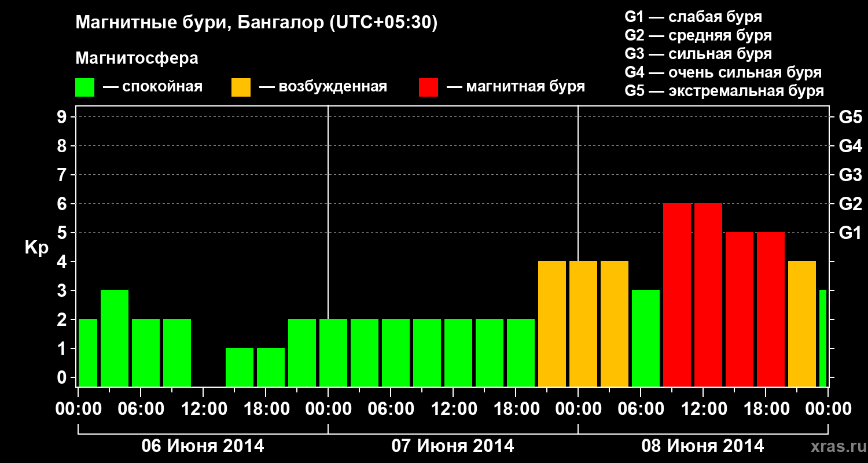868x463 pixels.
Task: Click the '18:00' time label for 07 Июня
Action: [516, 409]
